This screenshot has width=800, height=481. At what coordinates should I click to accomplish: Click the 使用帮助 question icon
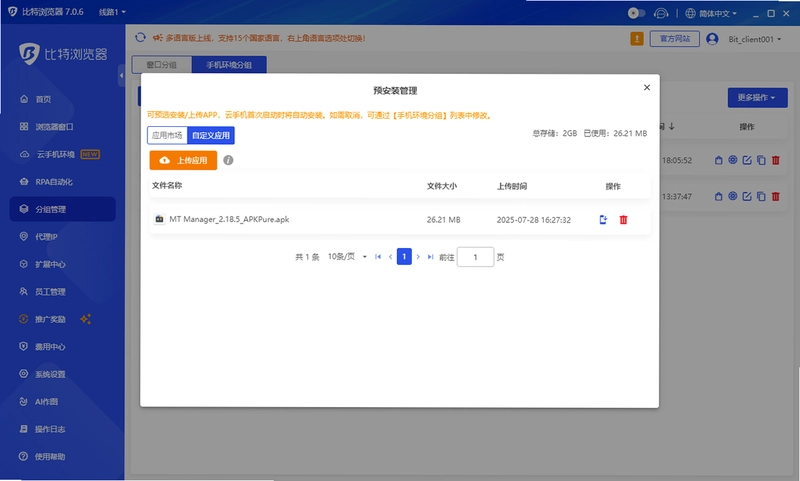[x=23, y=457]
